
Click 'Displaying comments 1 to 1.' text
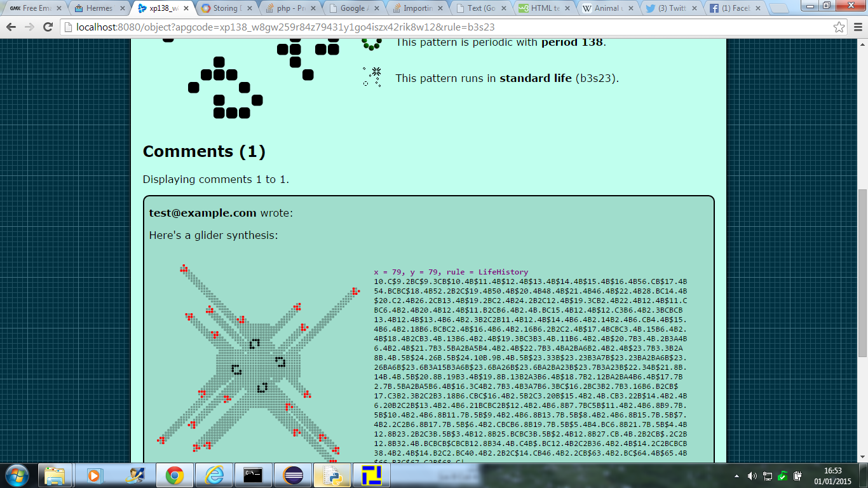point(216,179)
